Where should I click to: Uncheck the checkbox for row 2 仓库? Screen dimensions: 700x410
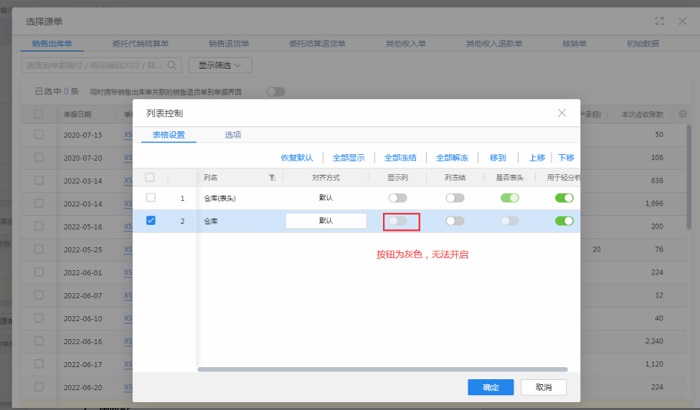(x=151, y=221)
